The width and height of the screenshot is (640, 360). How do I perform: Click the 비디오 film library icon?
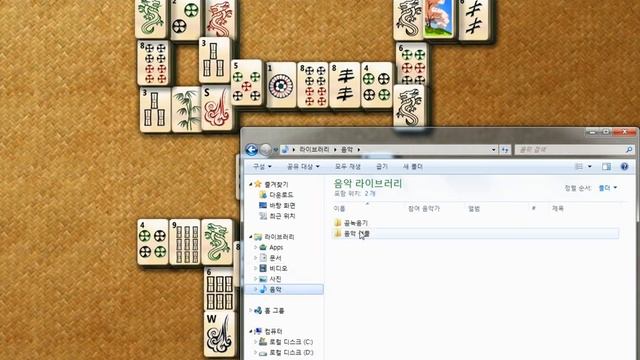(263, 269)
